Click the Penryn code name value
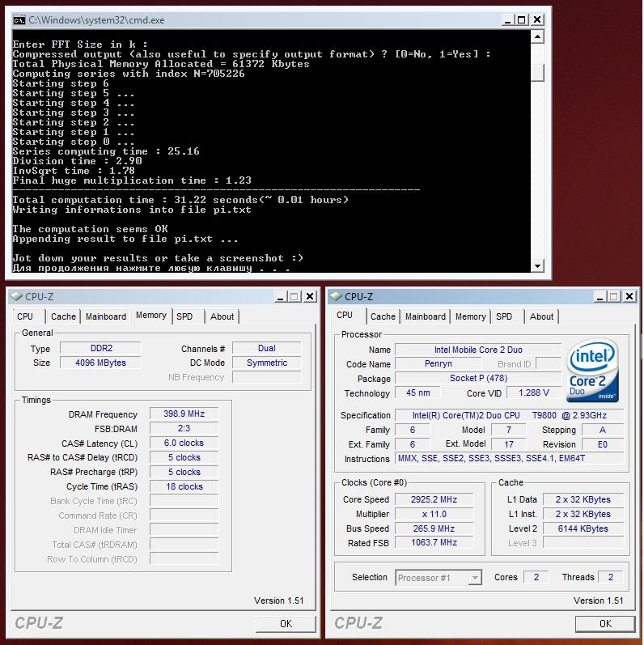This screenshot has width=644, height=645. pyautogui.click(x=439, y=363)
